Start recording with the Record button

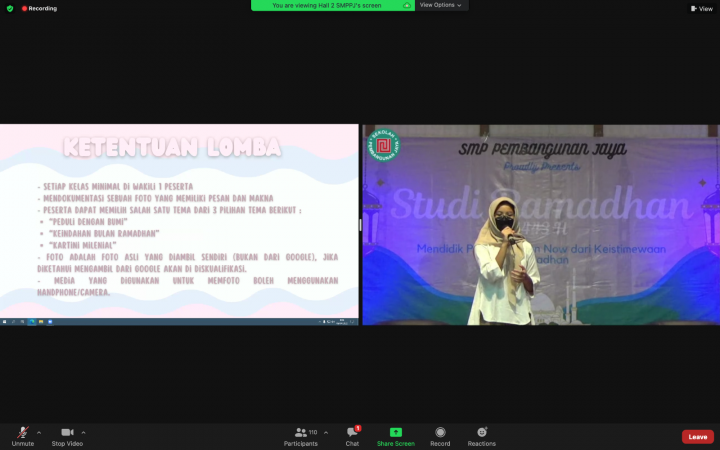(x=440, y=437)
